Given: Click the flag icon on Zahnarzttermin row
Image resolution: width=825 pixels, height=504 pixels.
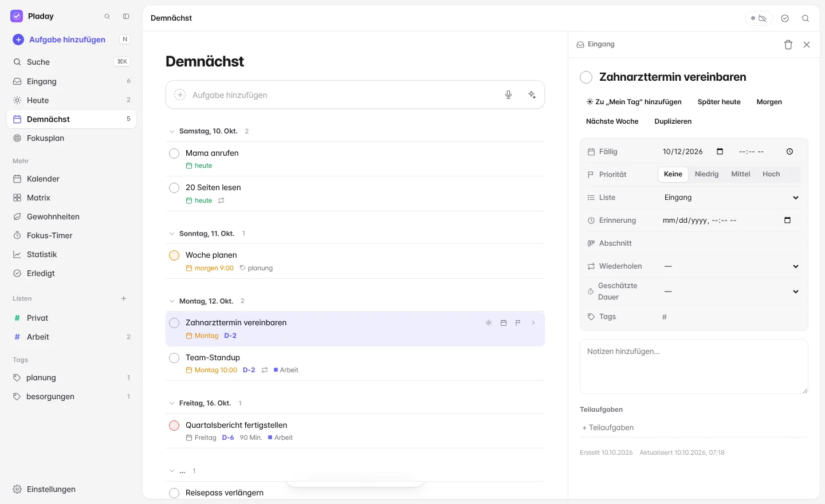Looking at the screenshot, I should [x=518, y=323].
